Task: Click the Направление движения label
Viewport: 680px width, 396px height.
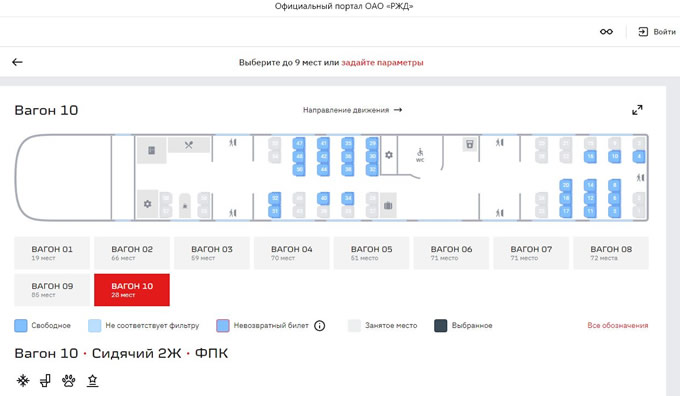Action: click(x=346, y=110)
